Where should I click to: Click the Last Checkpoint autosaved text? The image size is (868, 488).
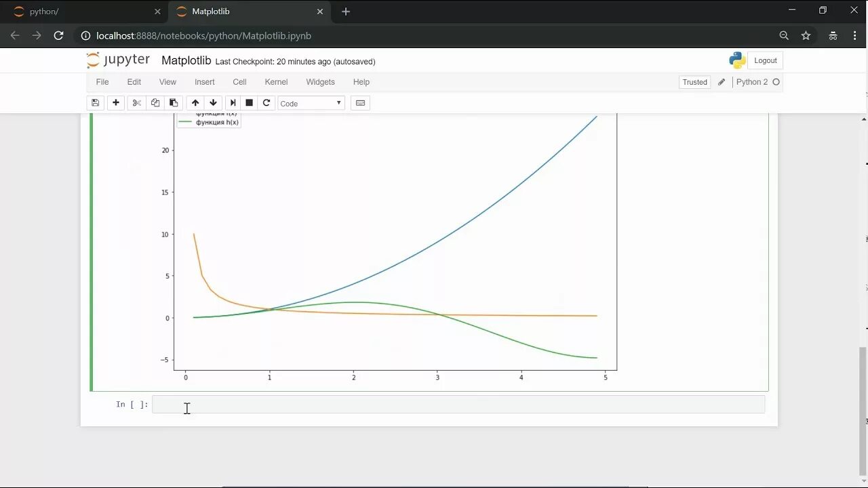[x=295, y=62]
